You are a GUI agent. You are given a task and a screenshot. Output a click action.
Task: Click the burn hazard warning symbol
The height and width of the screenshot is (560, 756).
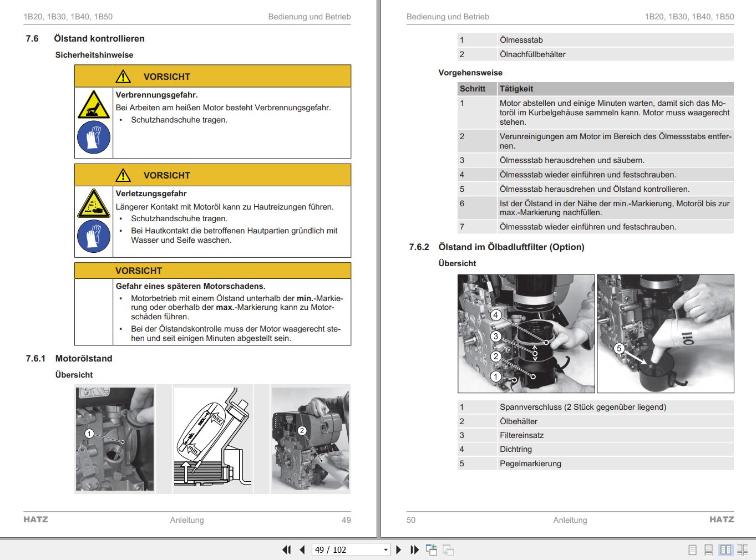(x=93, y=105)
